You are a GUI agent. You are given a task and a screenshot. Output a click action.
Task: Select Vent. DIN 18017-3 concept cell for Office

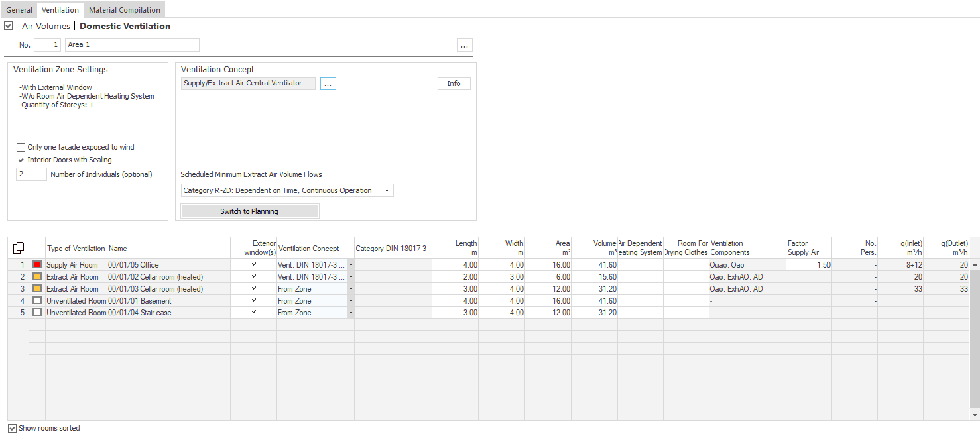(312, 265)
